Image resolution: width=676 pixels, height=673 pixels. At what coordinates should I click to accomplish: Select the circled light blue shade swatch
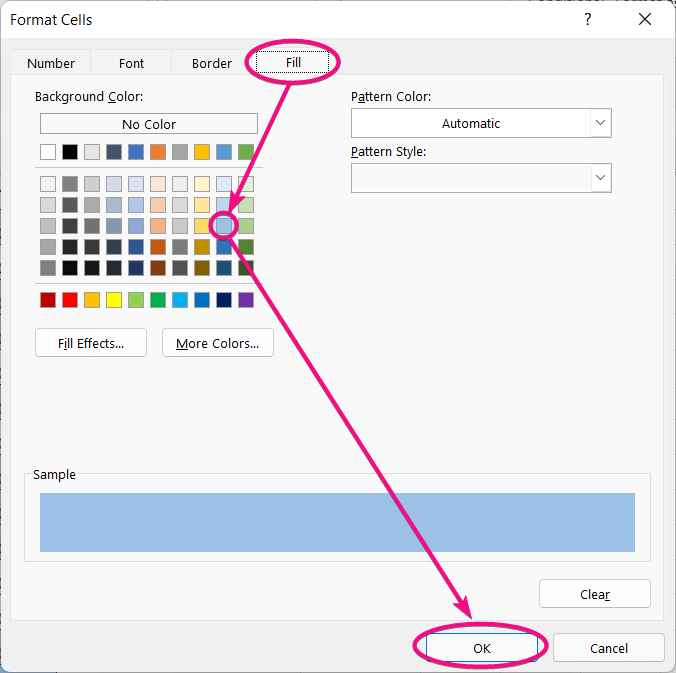[x=224, y=226]
